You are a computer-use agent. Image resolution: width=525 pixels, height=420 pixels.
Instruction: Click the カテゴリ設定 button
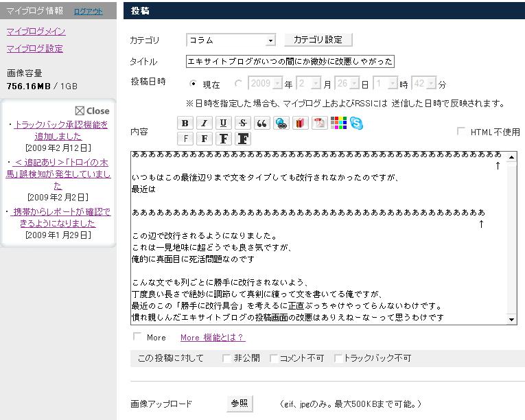318,40
